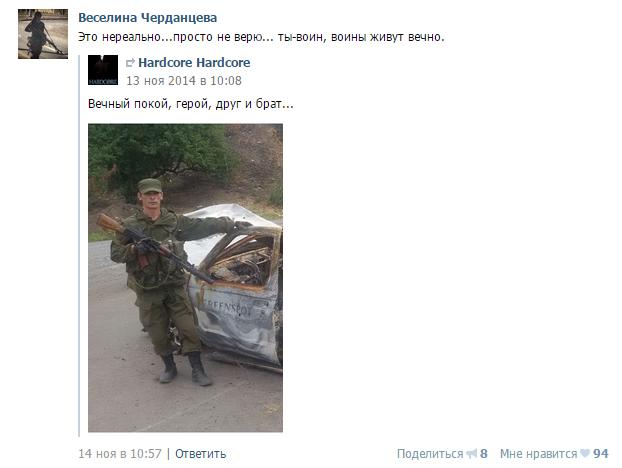Click the heart icon to like the post
The width and height of the screenshot is (622, 468).
click(585, 453)
